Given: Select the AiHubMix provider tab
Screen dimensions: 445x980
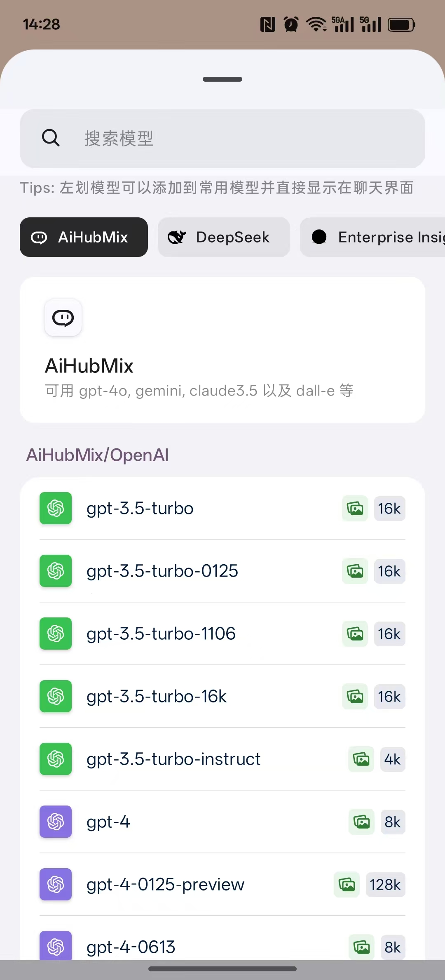Looking at the screenshot, I should click(84, 237).
